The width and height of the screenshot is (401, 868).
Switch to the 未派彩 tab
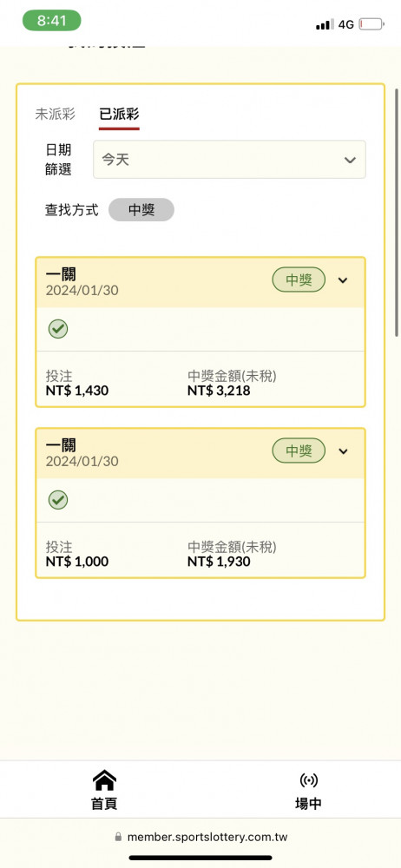[55, 114]
